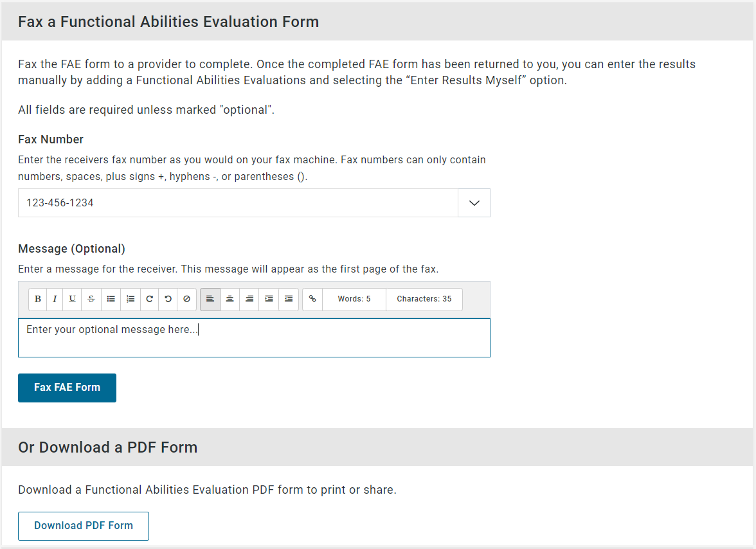Apply strikethrough to the message text
The width and height of the screenshot is (756, 549).
tap(91, 299)
